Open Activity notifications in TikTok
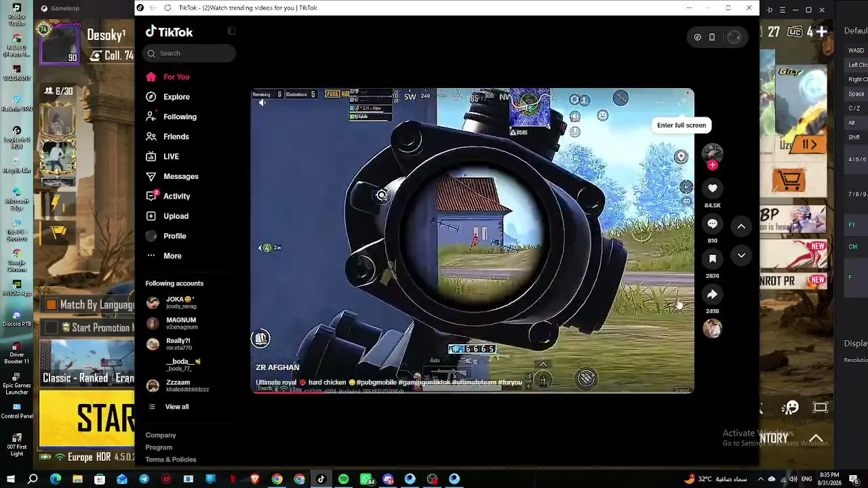This screenshot has height=488, width=868. [x=168, y=196]
